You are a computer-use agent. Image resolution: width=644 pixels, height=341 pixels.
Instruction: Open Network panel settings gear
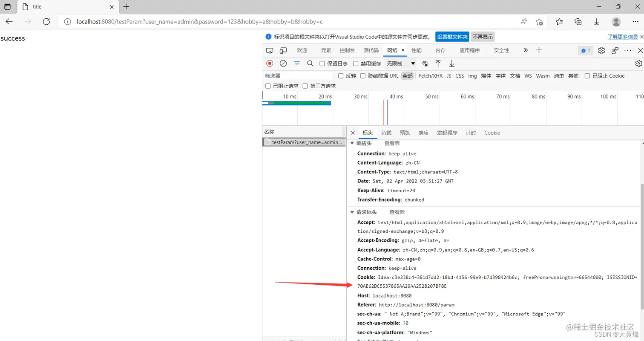(x=638, y=64)
